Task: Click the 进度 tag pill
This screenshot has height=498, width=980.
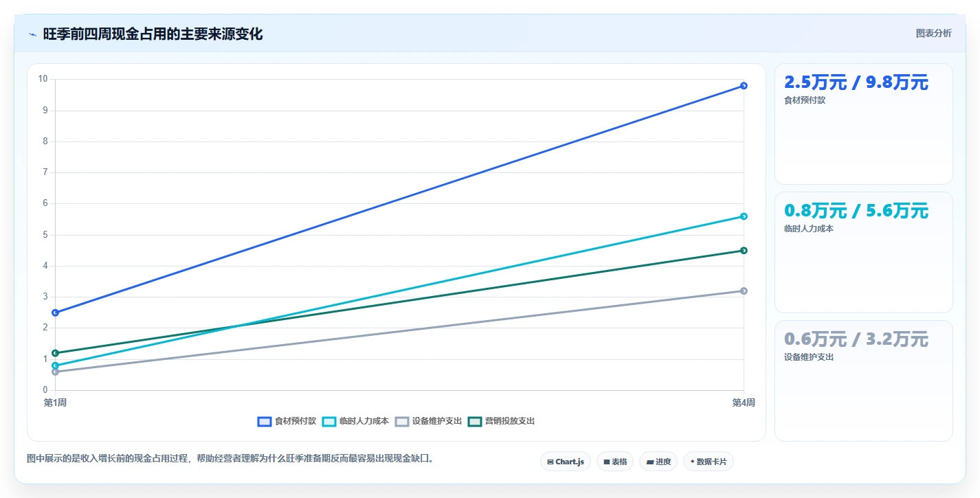Action: click(x=658, y=462)
